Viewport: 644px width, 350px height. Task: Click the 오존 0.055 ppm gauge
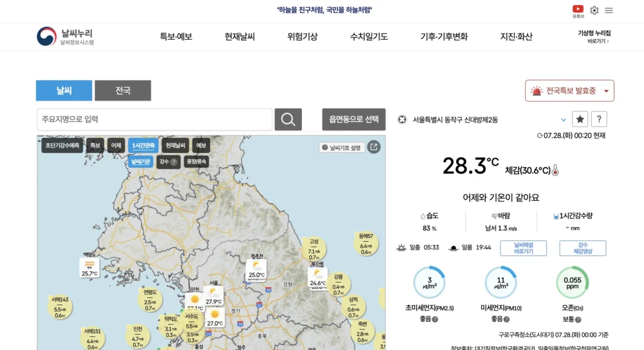572,282
